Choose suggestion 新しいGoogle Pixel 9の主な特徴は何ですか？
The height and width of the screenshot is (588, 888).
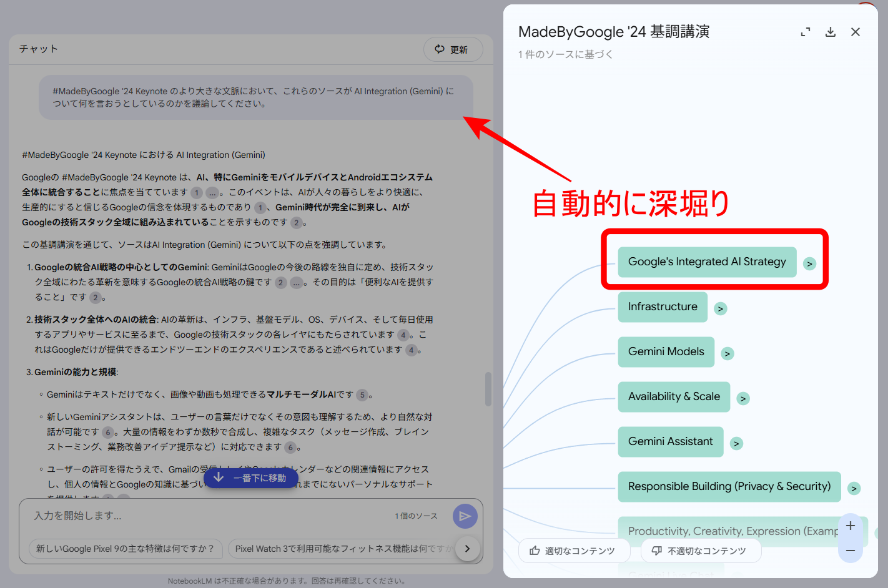pyautogui.click(x=126, y=549)
